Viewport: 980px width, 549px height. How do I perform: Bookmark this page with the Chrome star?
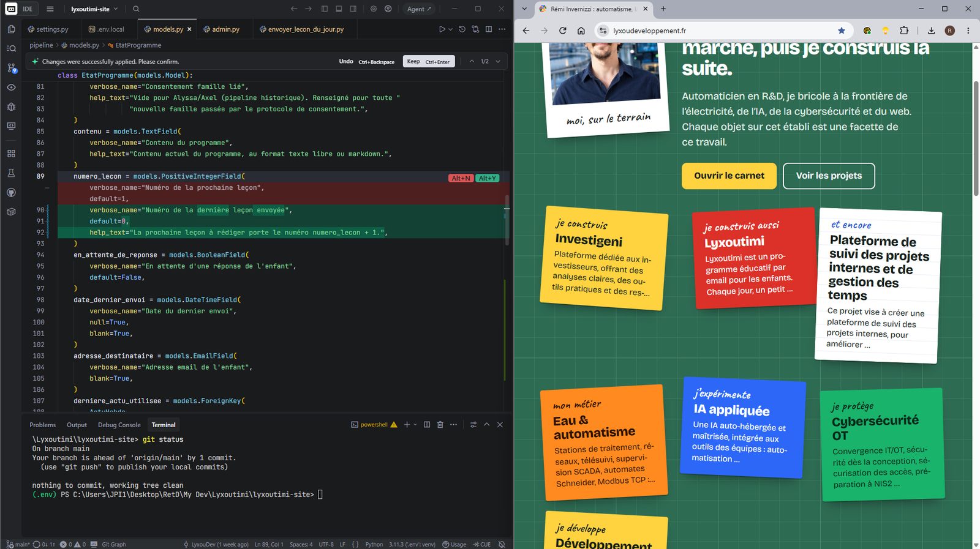click(842, 31)
